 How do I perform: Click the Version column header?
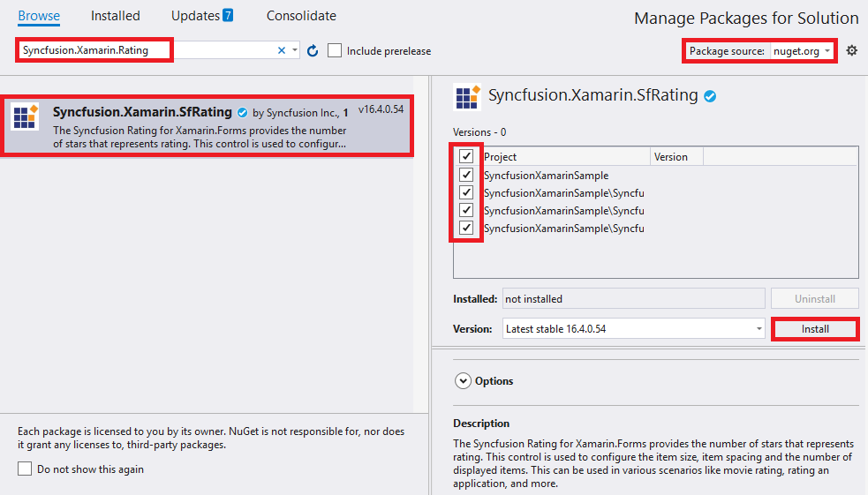(x=676, y=157)
